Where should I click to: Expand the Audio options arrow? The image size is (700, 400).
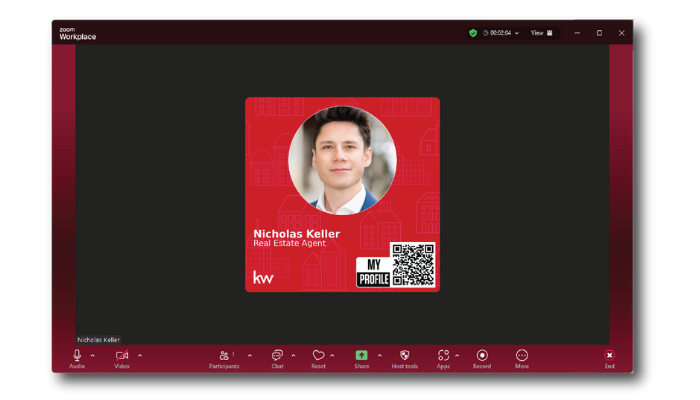(93, 356)
